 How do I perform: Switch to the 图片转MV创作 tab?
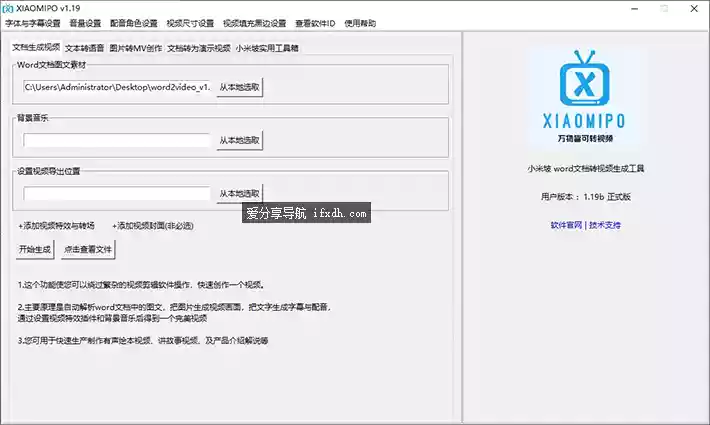[135, 48]
